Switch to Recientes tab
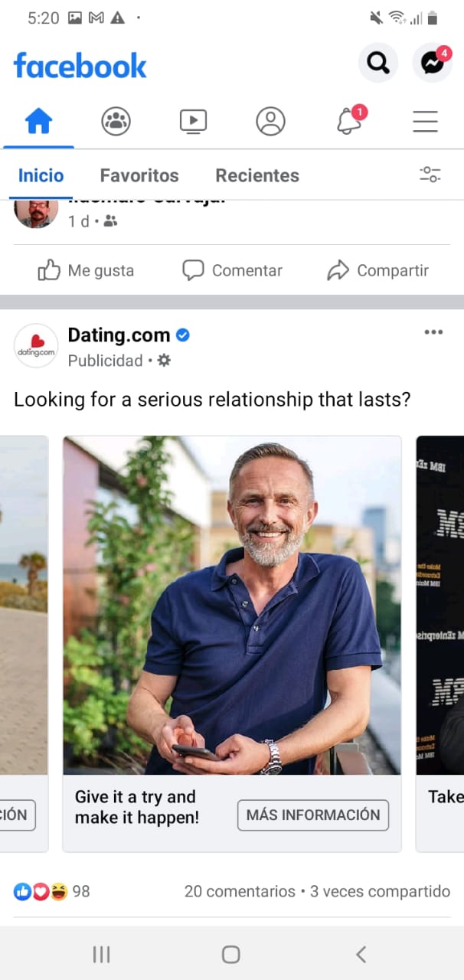The image size is (464, 980). point(257,175)
